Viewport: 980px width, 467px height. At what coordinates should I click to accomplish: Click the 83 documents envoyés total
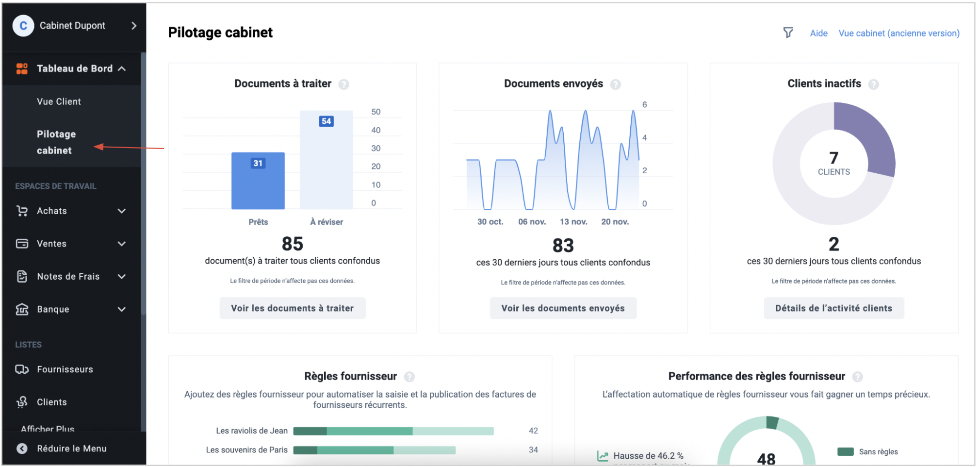tap(563, 246)
